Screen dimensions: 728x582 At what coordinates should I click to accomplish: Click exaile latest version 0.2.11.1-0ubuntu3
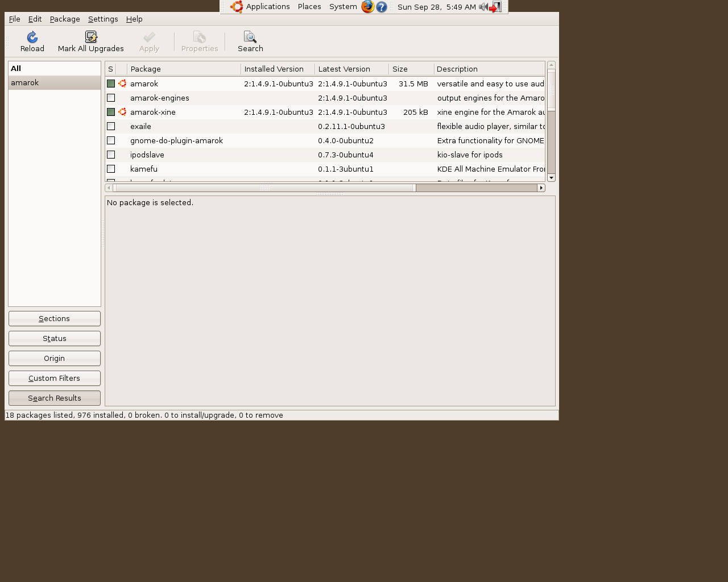tap(351, 126)
